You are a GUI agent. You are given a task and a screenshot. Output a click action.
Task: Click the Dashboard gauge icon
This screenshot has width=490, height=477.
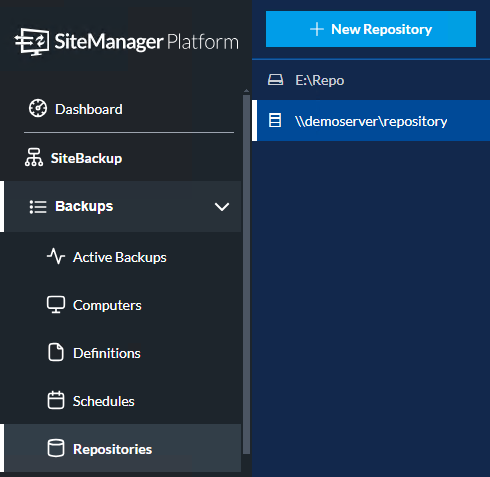click(x=38, y=108)
